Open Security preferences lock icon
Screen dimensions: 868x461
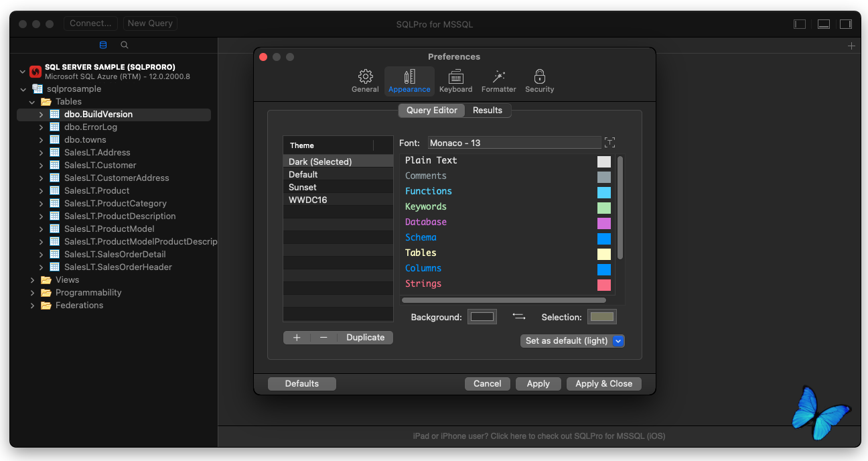click(x=540, y=76)
